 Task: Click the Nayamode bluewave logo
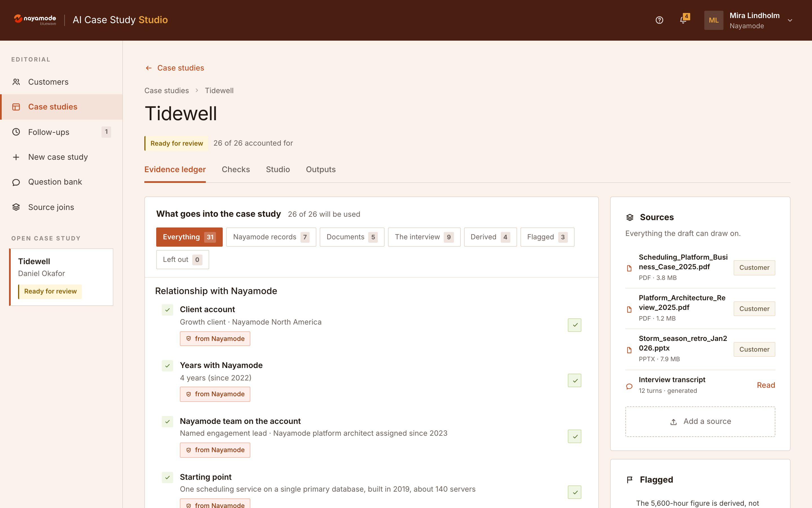[x=35, y=20]
